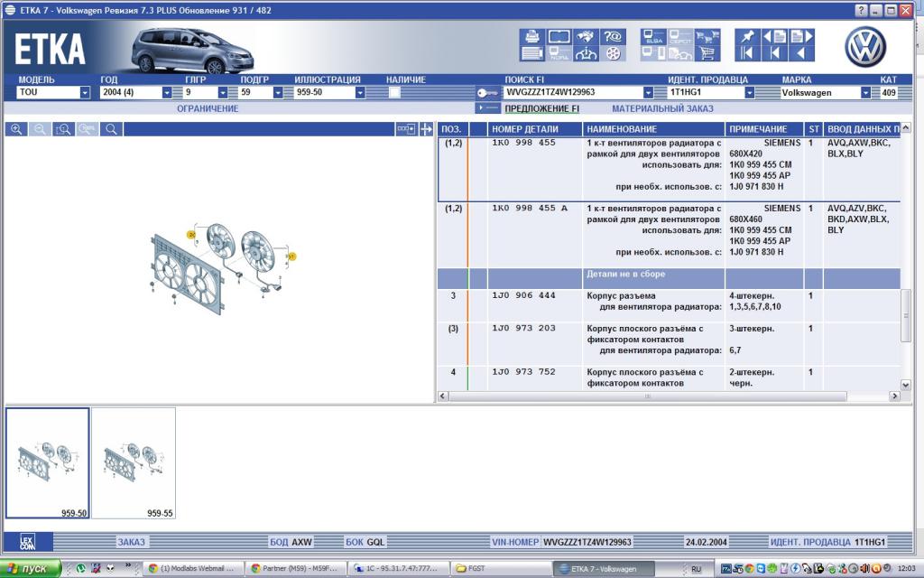The image size is (924, 578).
Task: Click the Поз. column header
Action: point(453,129)
